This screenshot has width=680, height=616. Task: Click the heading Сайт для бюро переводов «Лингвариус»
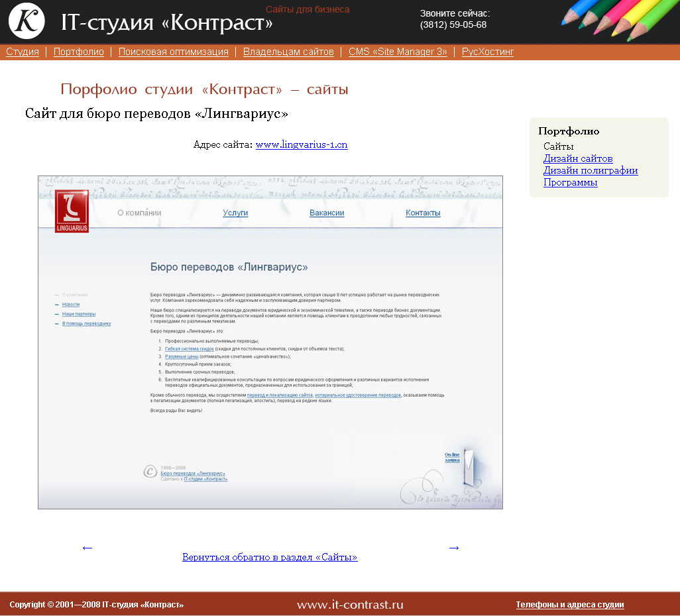156,113
